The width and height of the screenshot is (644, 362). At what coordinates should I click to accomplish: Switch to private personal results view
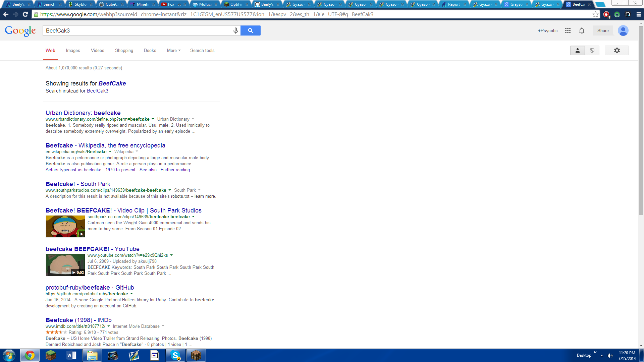click(x=577, y=50)
